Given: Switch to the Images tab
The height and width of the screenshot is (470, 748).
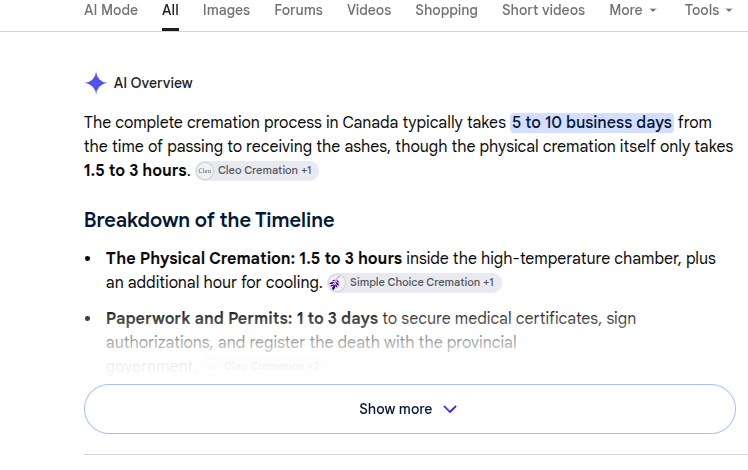Looking at the screenshot, I should [226, 10].
